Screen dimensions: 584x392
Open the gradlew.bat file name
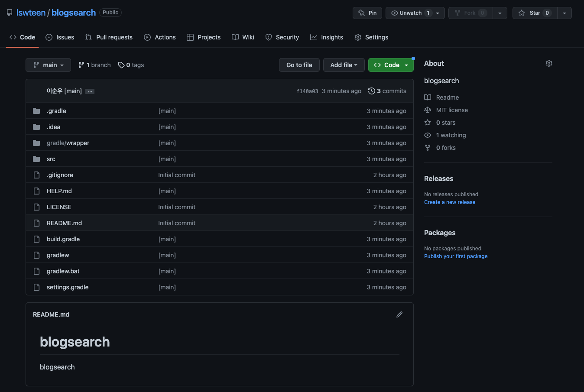coord(63,271)
